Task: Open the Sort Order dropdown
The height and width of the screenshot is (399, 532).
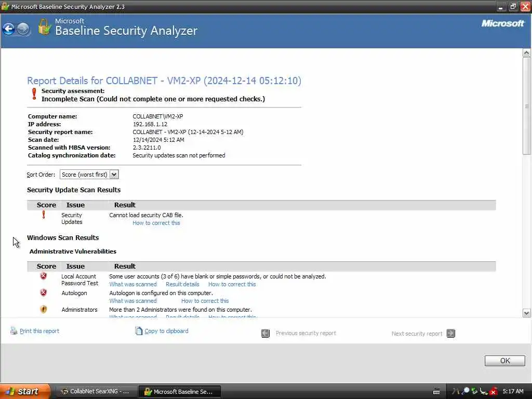Action: click(x=89, y=175)
